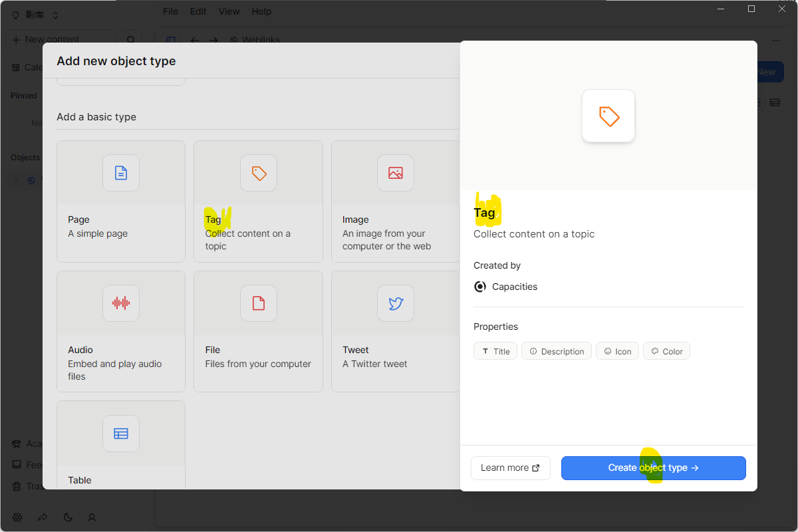The height and width of the screenshot is (532, 798).
Task: Open the three-dot more options menu
Action: tap(776, 40)
